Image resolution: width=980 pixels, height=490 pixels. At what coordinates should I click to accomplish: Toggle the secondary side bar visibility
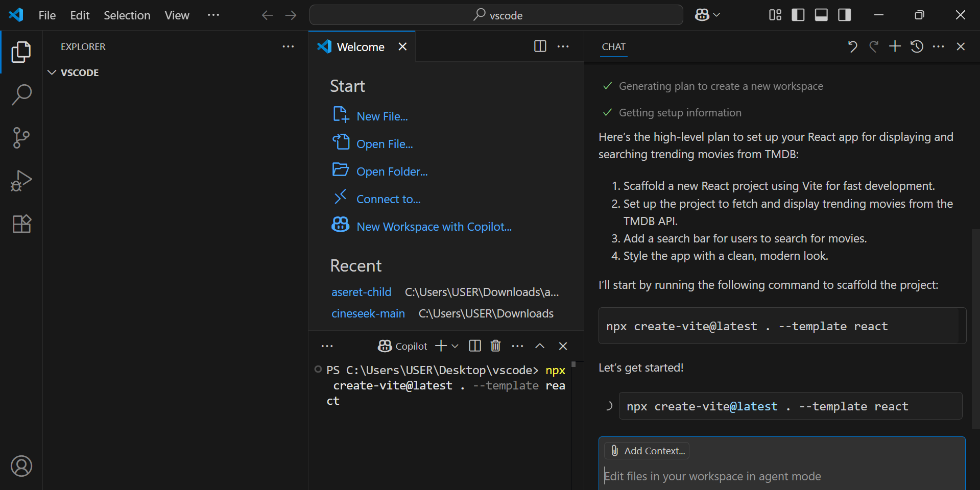[845, 15]
